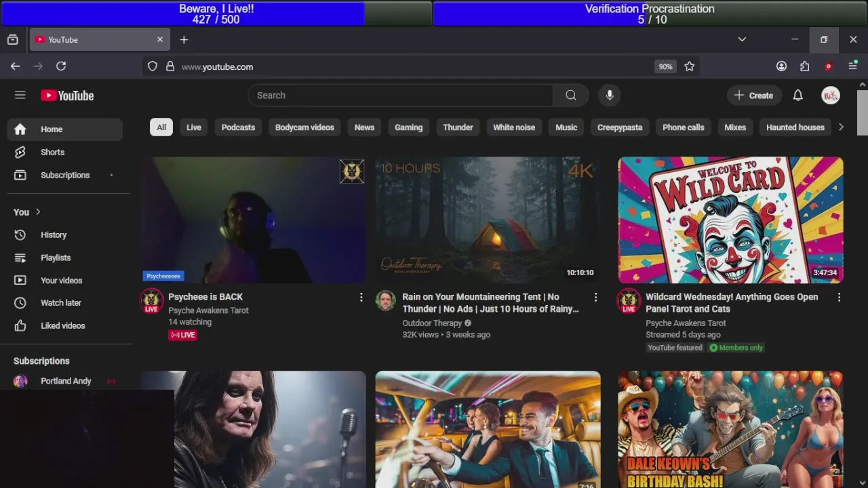This screenshot has height=488, width=868.
Task: Select the White noise chip
Action: (x=514, y=127)
